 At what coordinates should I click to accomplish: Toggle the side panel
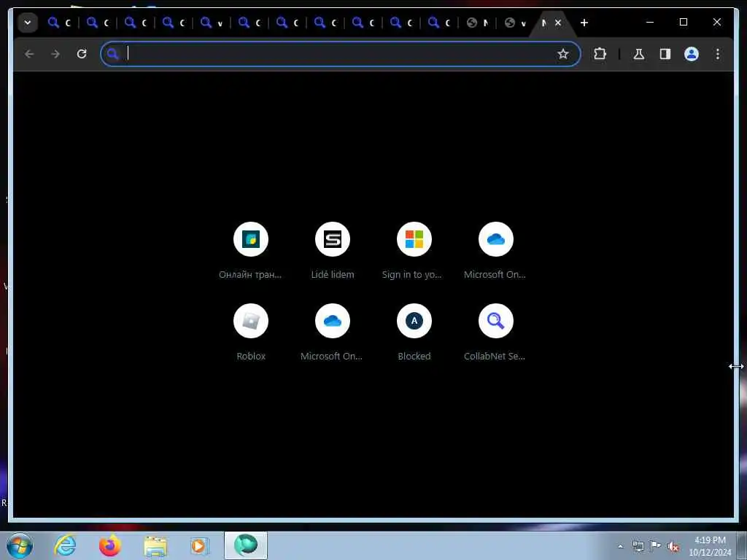(x=665, y=54)
